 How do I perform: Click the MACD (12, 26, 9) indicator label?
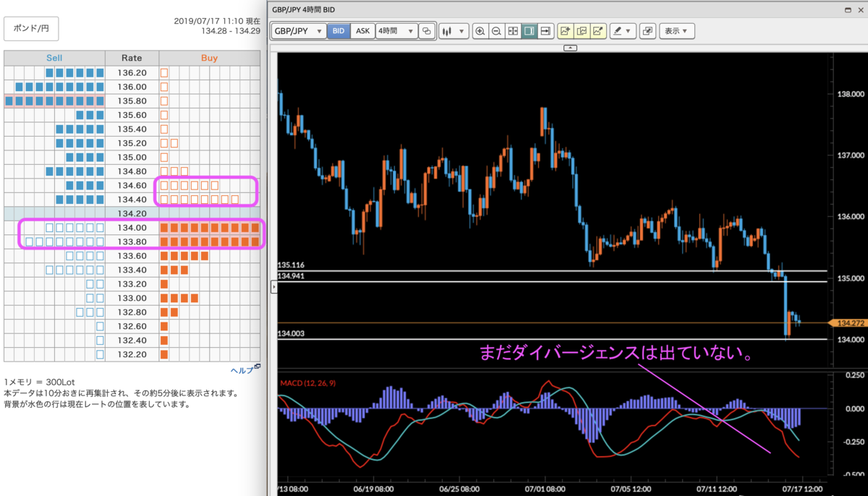point(309,382)
